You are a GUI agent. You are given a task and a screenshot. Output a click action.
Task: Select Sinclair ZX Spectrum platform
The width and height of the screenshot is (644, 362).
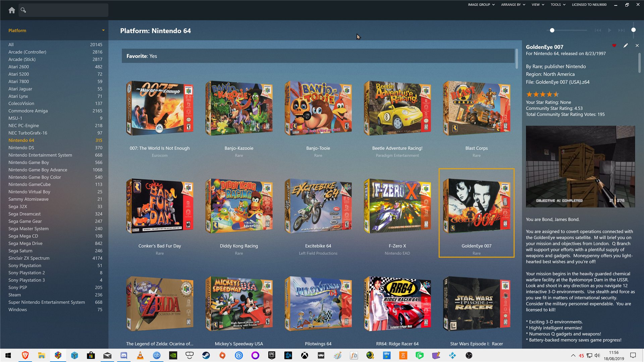[55, 258]
